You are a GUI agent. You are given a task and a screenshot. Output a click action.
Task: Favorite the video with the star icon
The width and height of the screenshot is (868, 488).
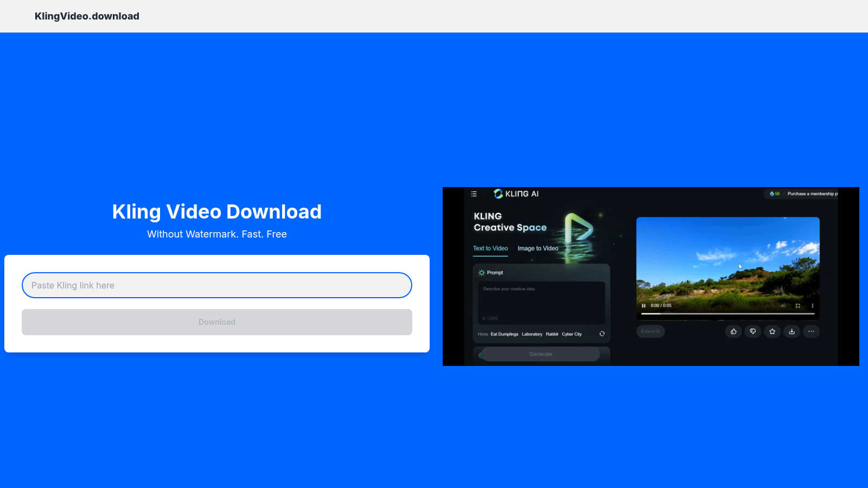(x=773, y=331)
